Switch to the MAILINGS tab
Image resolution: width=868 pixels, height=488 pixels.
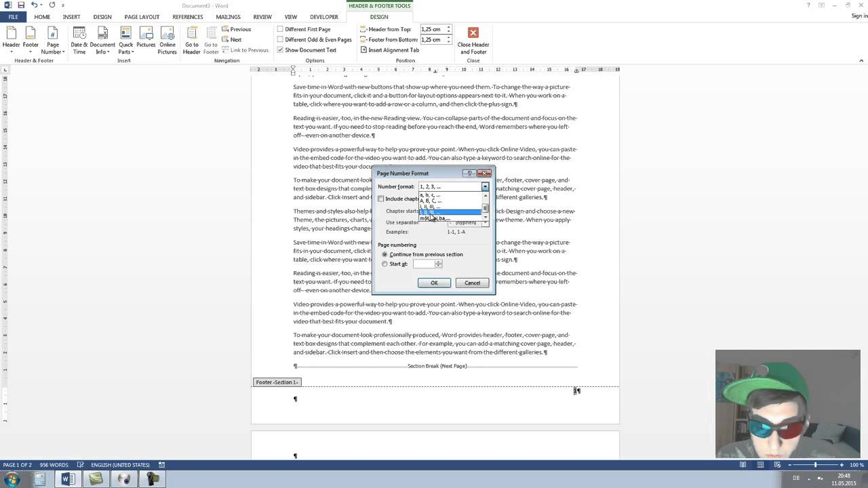(228, 17)
